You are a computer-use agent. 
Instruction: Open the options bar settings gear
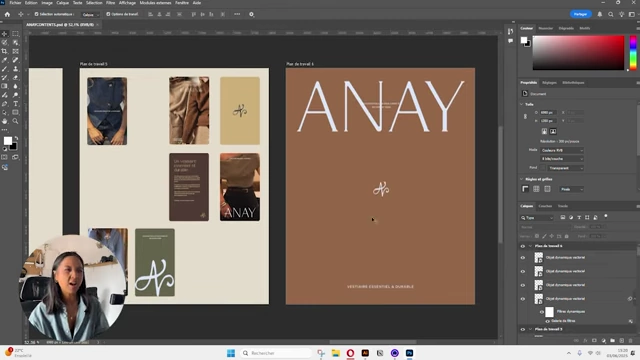[x=251, y=14]
